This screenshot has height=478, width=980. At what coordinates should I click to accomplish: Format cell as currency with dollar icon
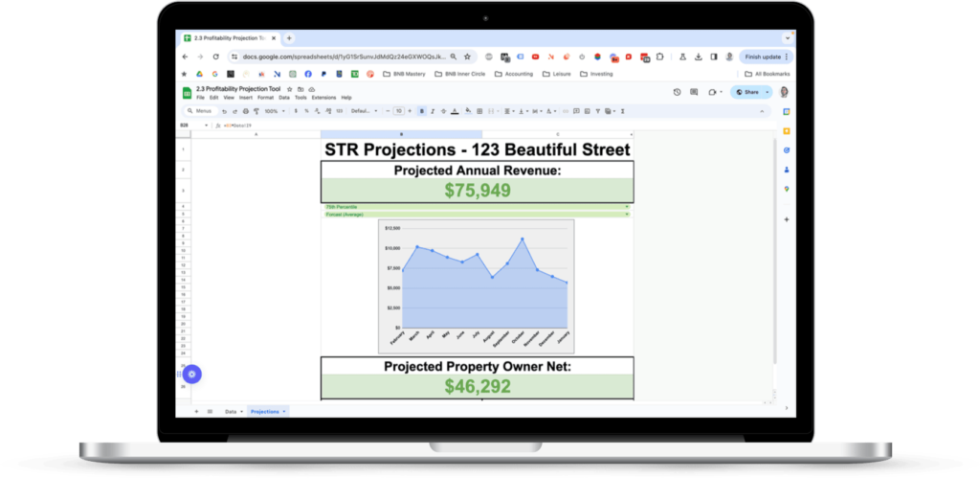point(295,111)
